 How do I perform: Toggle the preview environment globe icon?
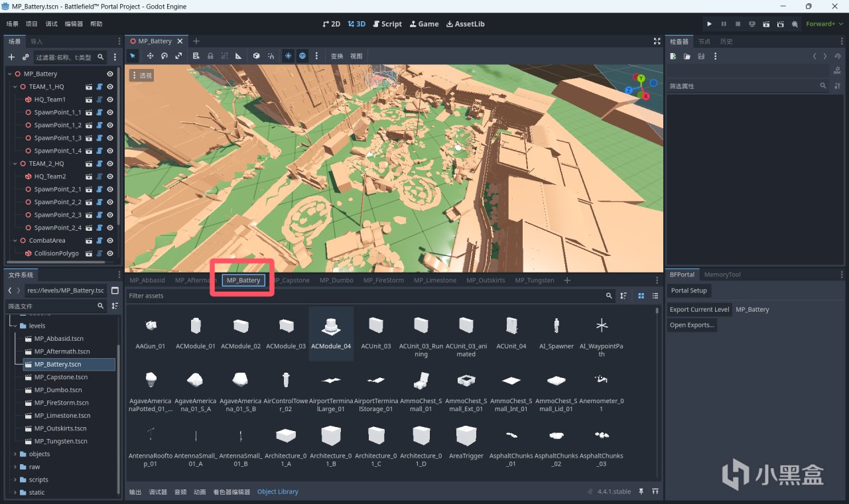(302, 56)
